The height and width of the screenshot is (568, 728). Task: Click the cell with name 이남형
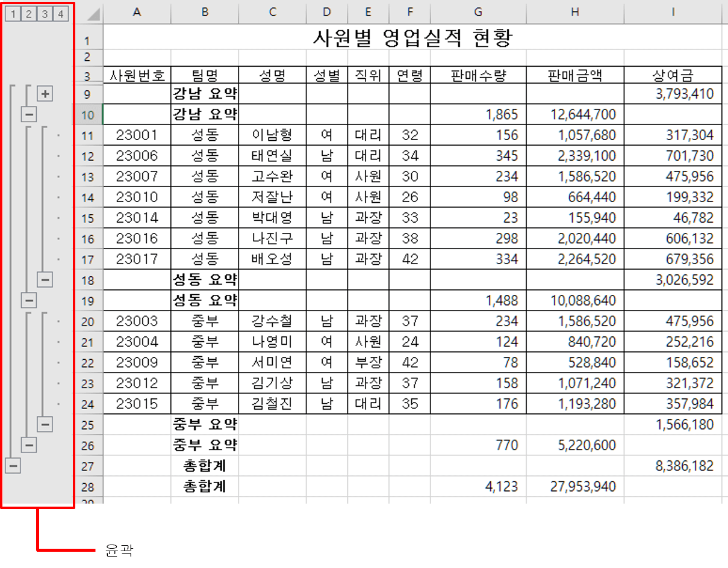[x=272, y=135]
